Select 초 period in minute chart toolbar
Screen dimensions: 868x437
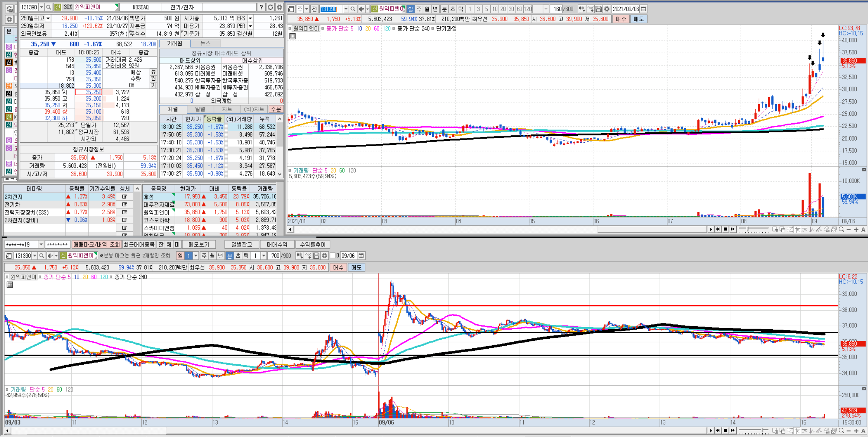238,256
